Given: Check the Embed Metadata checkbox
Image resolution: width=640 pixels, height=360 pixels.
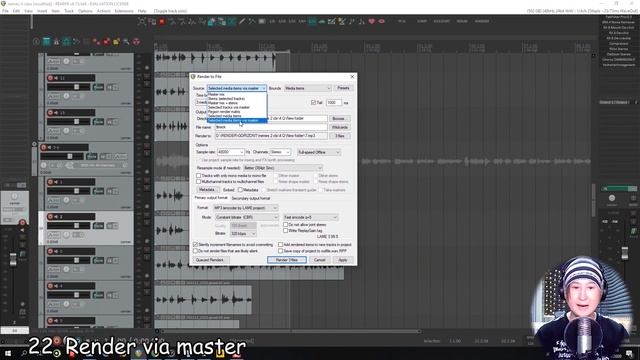Looking at the screenshot, I should point(240,190).
